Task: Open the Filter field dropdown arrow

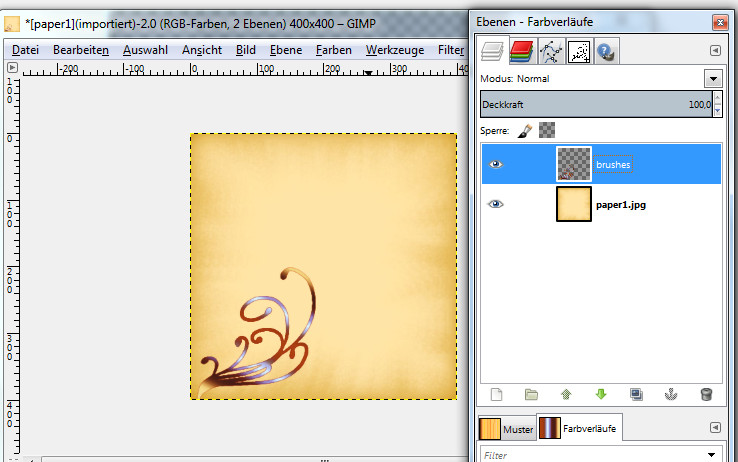Action: [712, 455]
